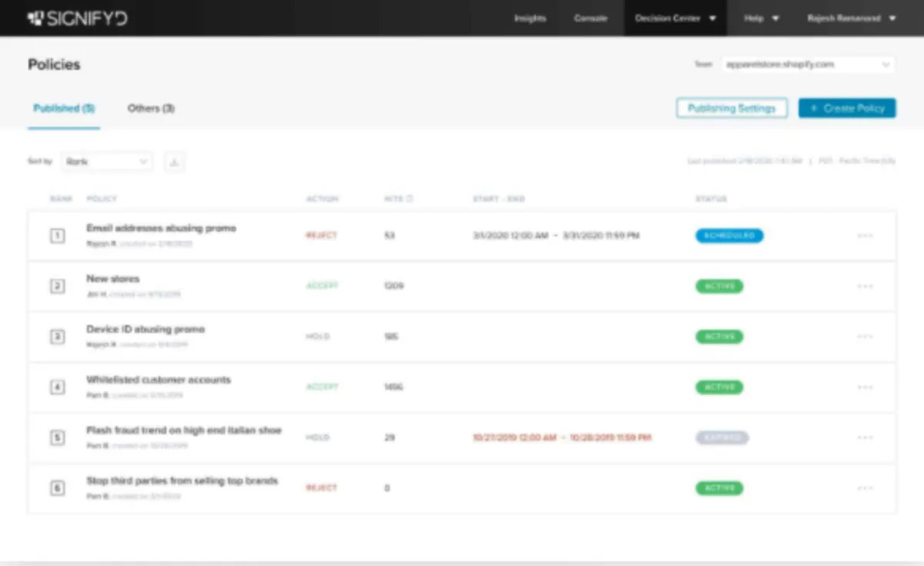Click the Signifyd logo

pyautogui.click(x=77, y=18)
